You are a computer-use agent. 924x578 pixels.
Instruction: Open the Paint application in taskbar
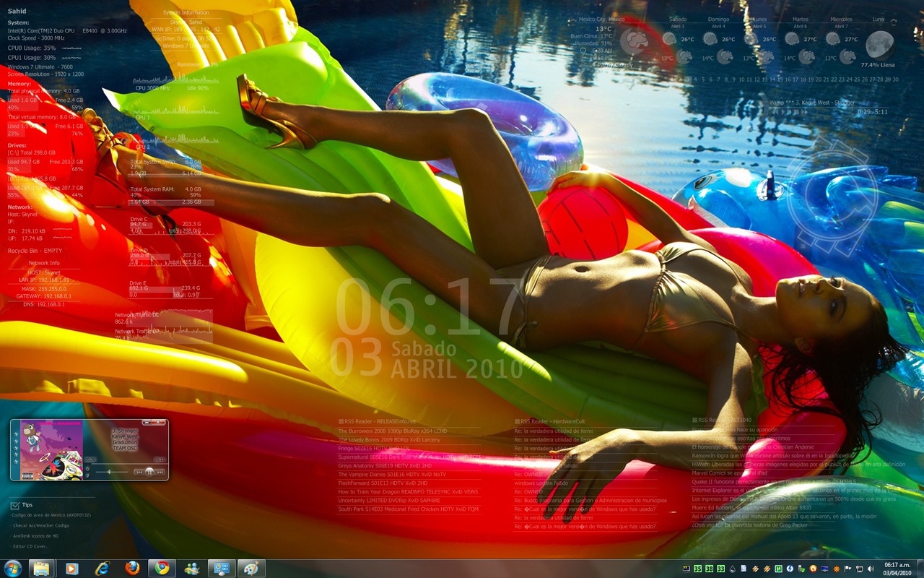(251, 569)
